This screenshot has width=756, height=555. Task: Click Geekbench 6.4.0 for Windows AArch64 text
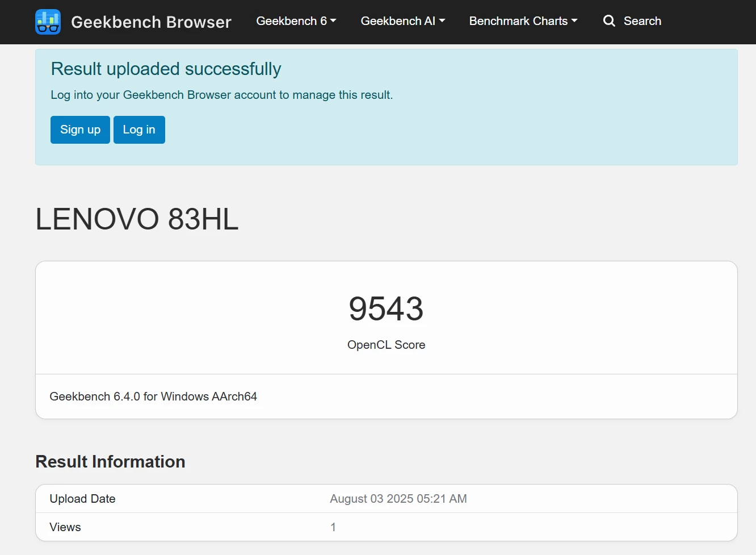[153, 397]
